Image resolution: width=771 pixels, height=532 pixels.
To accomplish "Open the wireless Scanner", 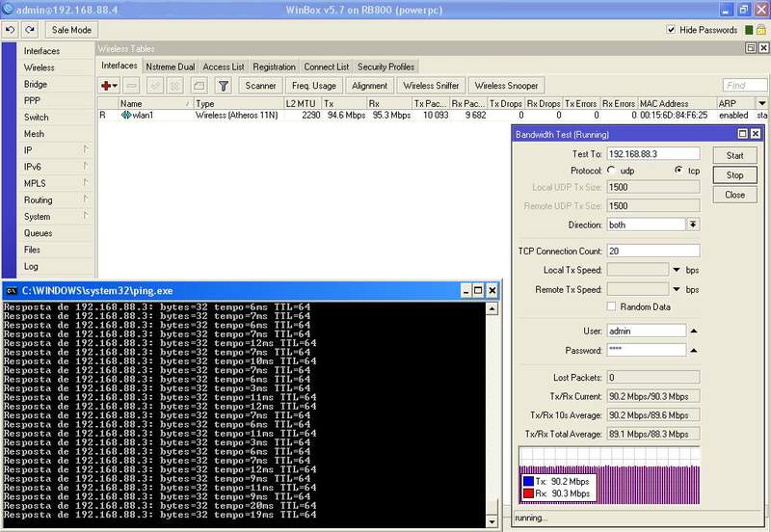I will tap(260, 86).
